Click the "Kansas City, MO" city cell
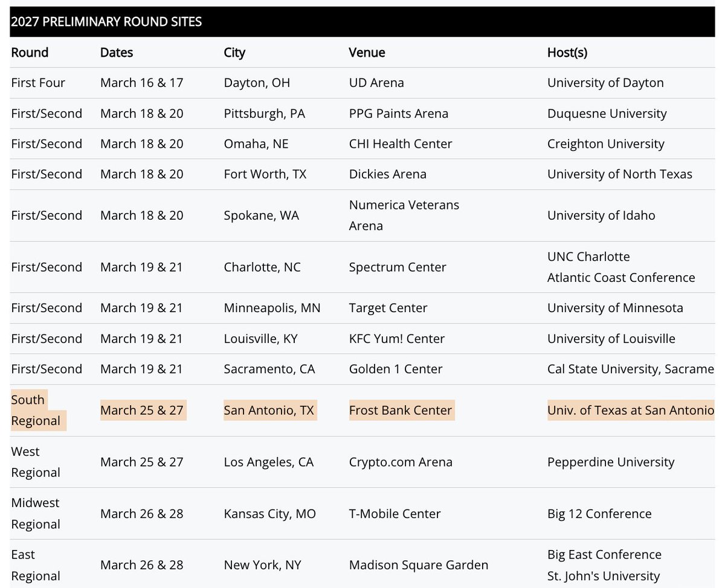Image resolution: width=725 pixels, height=588 pixels. pyautogui.click(x=269, y=514)
